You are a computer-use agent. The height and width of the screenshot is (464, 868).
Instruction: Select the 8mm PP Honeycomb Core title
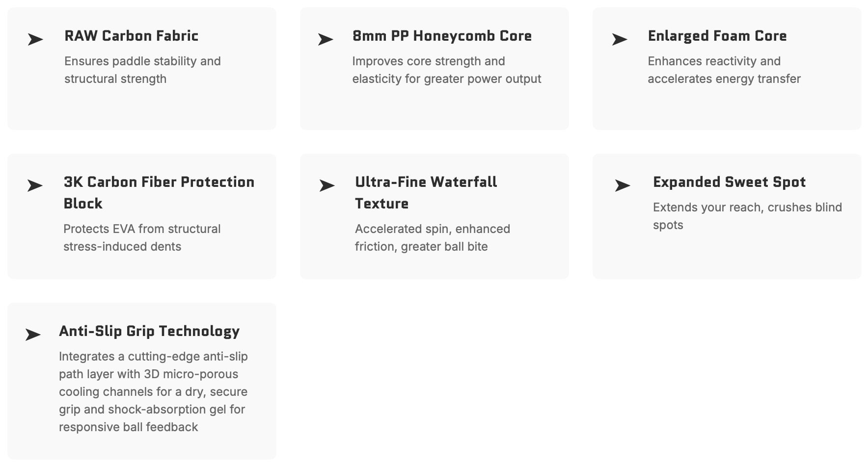pyautogui.click(x=442, y=36)
